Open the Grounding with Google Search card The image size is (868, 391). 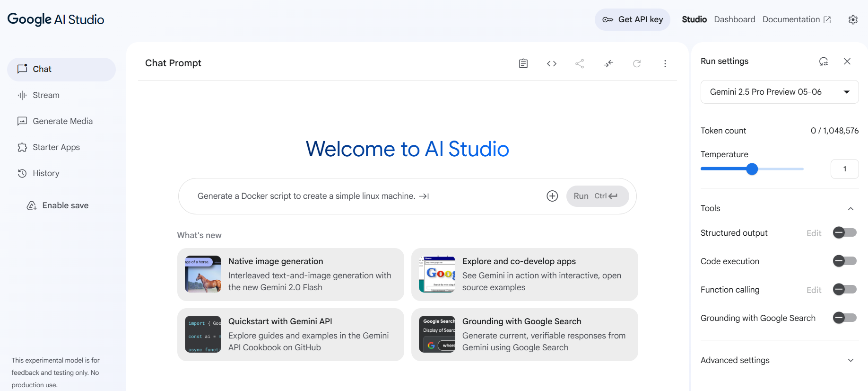(524, 335)
